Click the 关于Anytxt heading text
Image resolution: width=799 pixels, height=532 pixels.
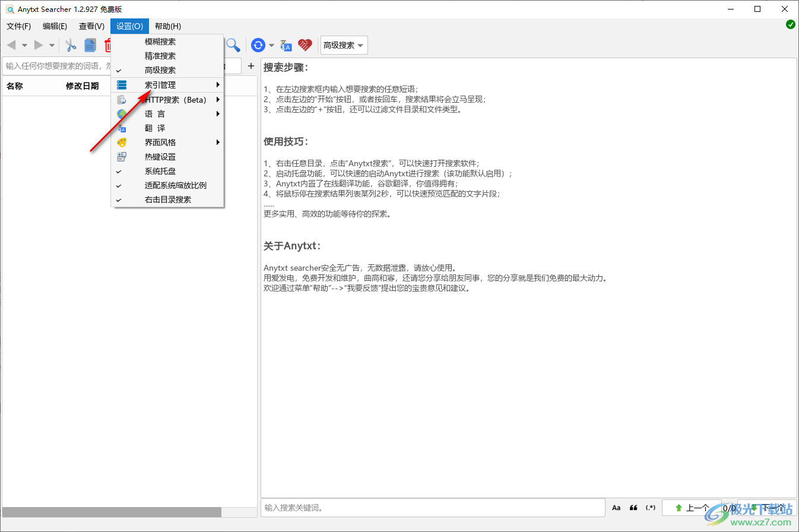click(x=292, y=246)
